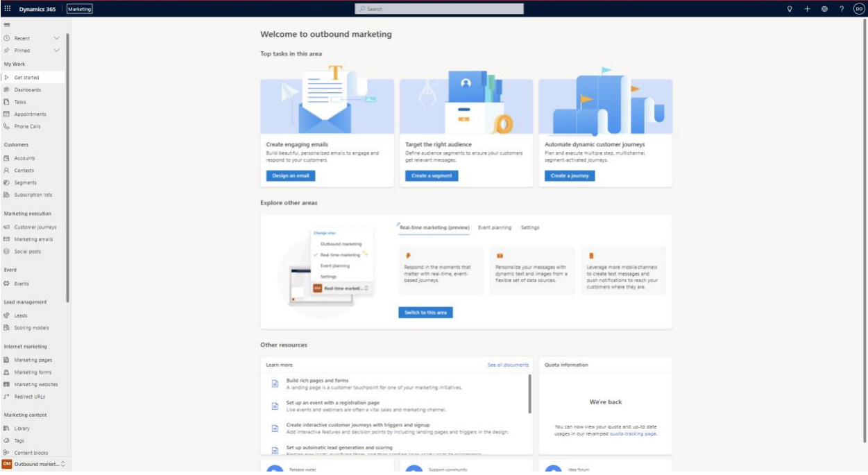Click the user account avatar icon
Screen dimensions: 868x475
coord(859,9)
